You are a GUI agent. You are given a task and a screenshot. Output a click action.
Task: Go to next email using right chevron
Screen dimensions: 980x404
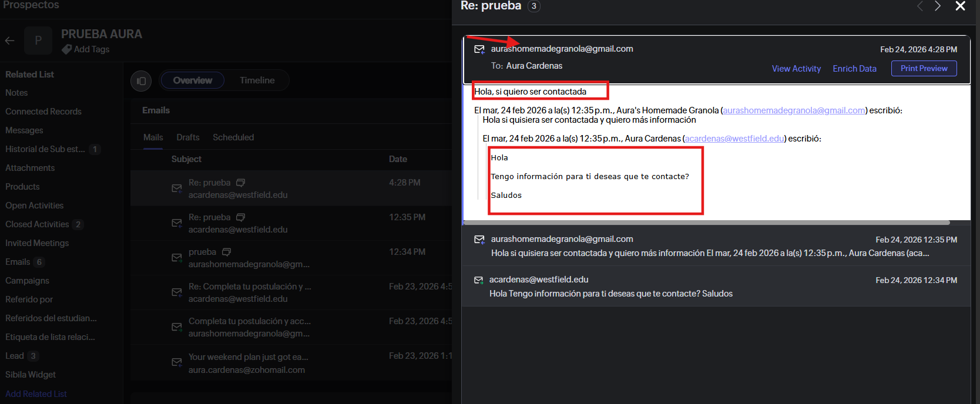point(938,6)
